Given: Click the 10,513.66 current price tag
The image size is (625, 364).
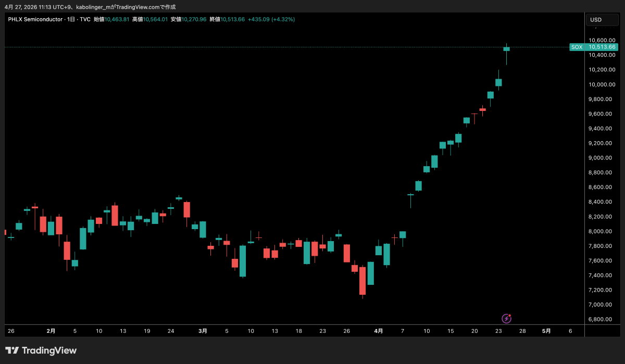Looking at the screenshot, I should pos(602,47).
